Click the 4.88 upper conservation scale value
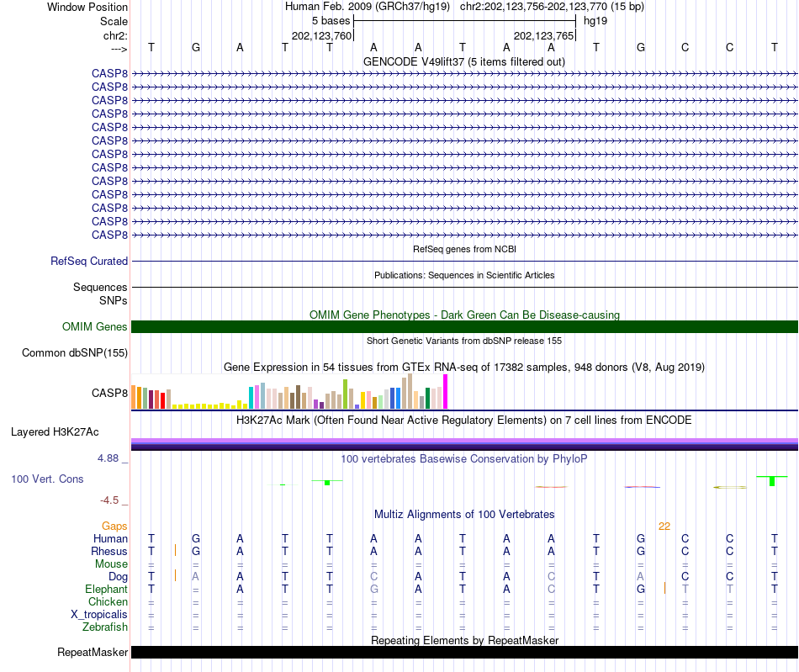 pos(108,458)
